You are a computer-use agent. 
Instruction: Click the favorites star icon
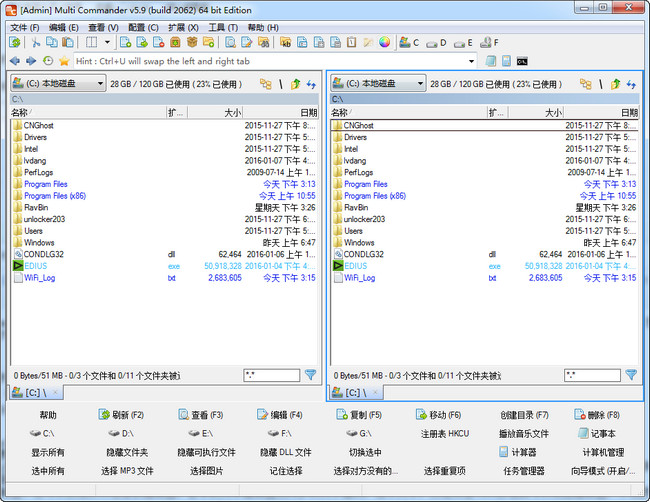pos(64,61)
